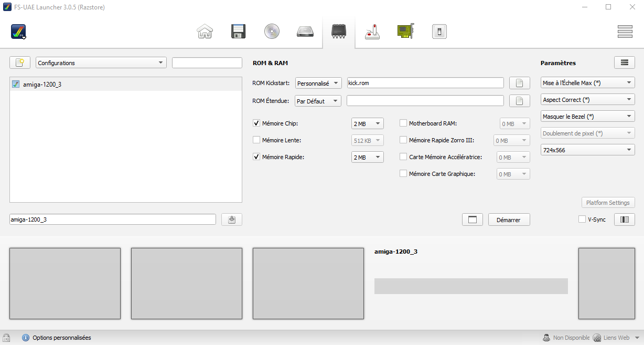Open the Paramètres settings menu button
The image size is (644, 345).
click(x=625, y=62)
